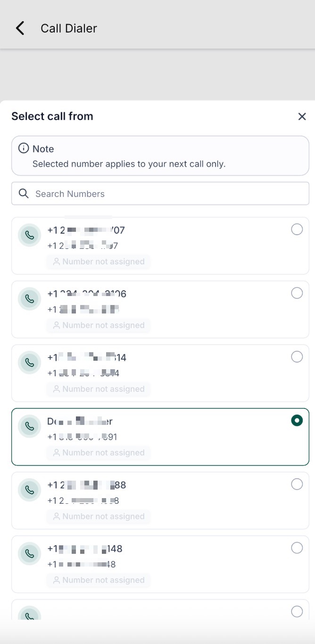Image resolution: width=315 pixels, height=644 pixels.
Task: Tap the search magnifier icon
Action: click(x=24, y=194)
